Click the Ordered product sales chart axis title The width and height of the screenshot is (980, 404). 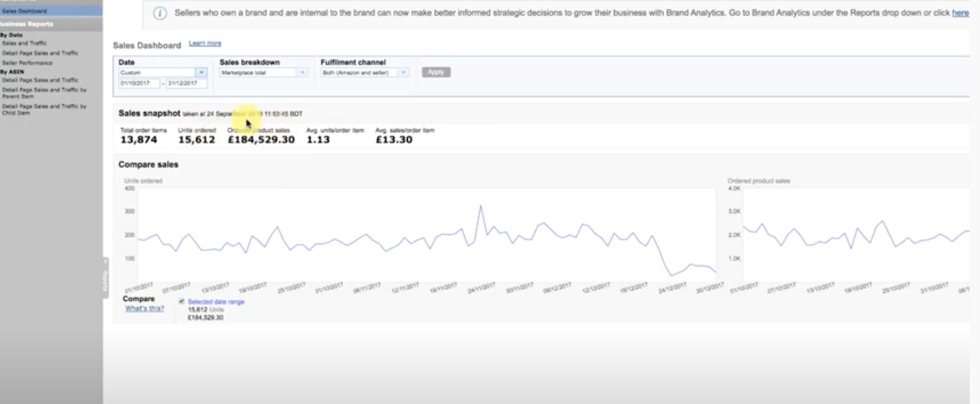(x=759, y=181)
